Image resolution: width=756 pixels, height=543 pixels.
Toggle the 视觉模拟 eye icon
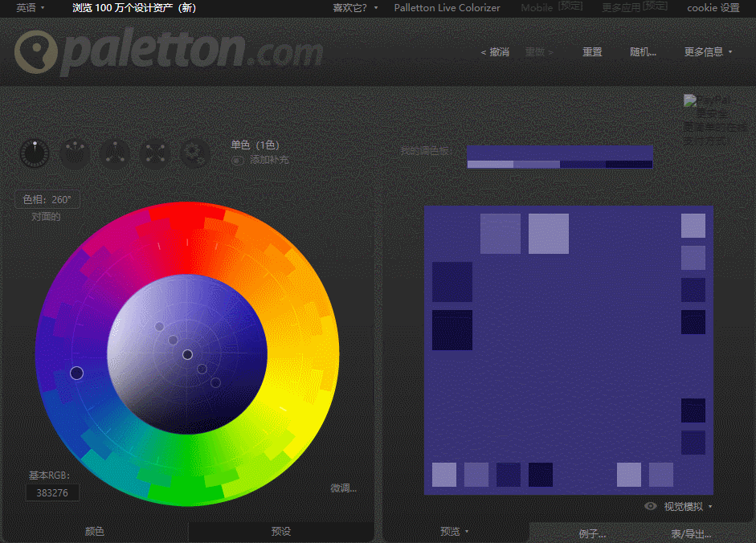click(651, 506)
